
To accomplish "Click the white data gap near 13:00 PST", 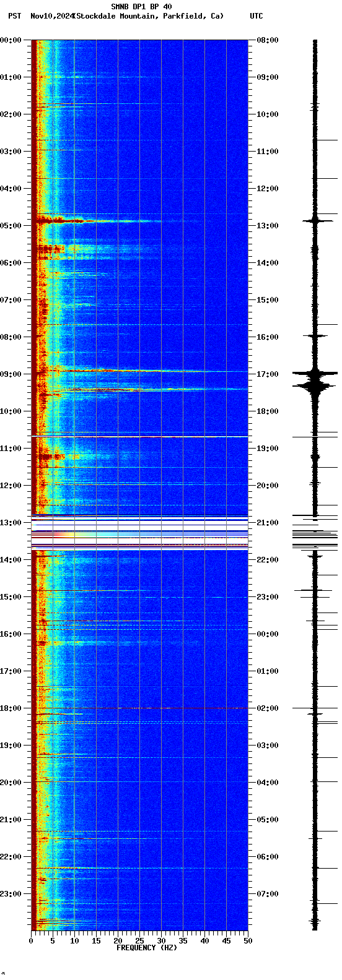I will (139, 532).
